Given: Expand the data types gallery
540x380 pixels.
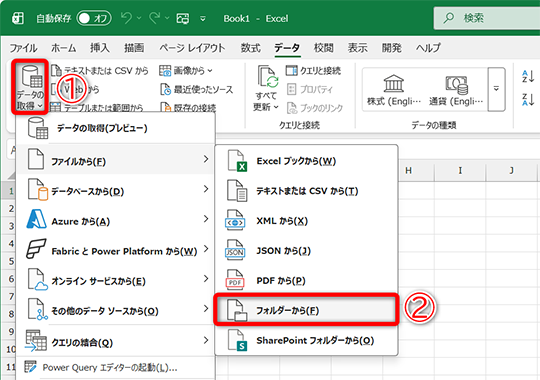Looking at the screenshot, I should [x=496, y=89].
